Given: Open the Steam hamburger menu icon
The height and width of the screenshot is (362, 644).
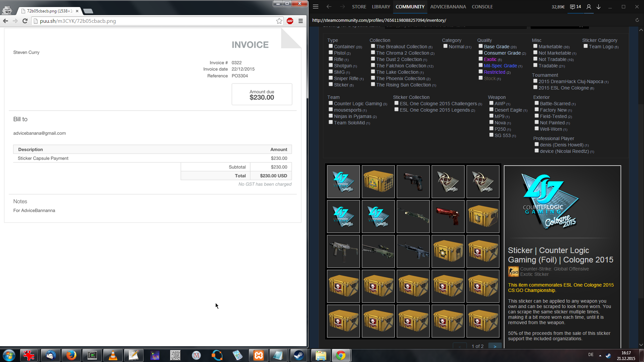Looking at the screenshot, I should (316, 7).
